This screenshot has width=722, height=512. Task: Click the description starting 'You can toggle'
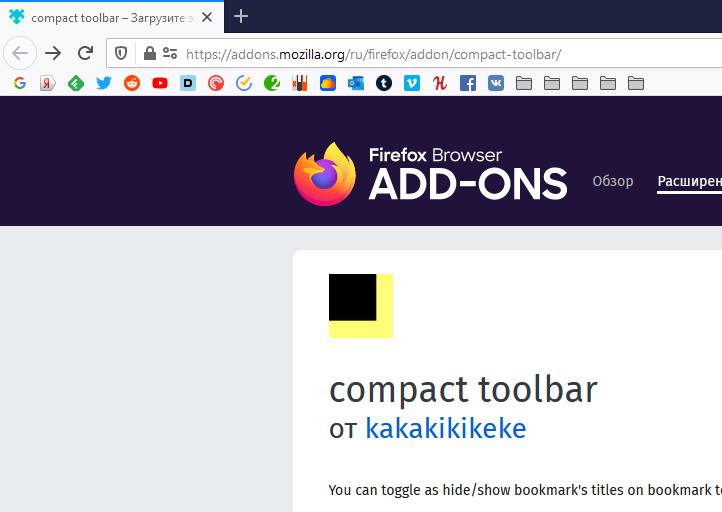point(525,490)
